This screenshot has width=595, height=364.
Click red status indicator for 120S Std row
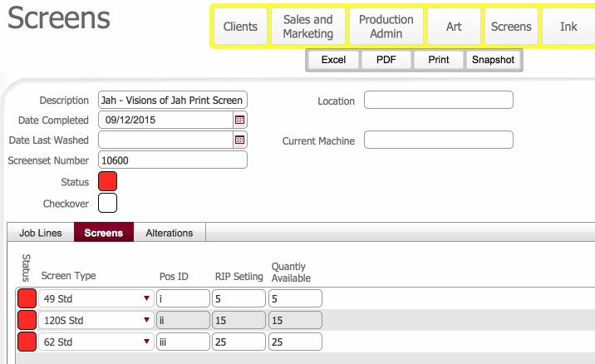point(27,320)
